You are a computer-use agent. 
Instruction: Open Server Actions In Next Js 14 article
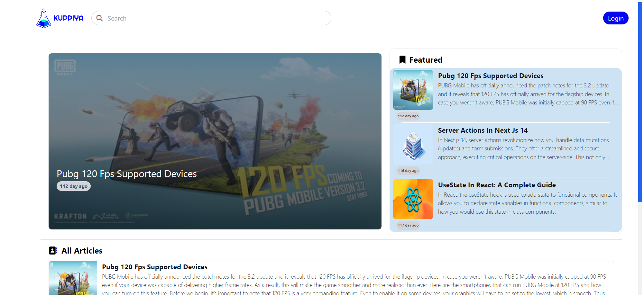[x=483, y=130]
